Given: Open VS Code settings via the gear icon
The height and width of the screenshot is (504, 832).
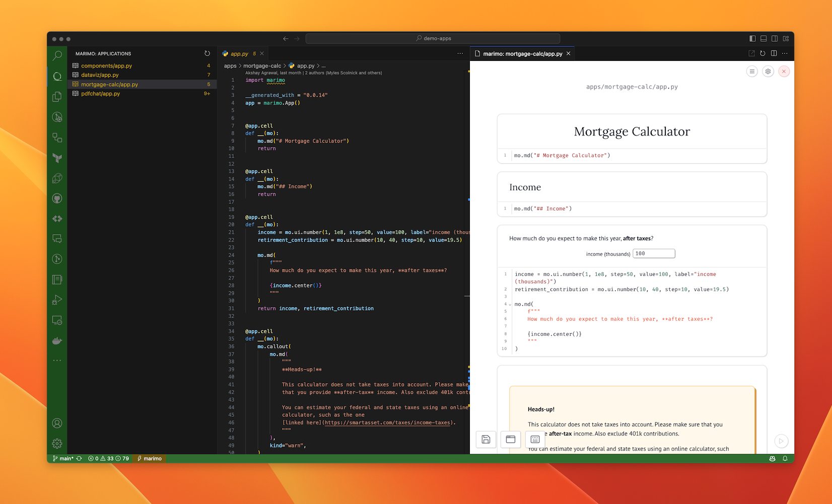Looking at the screenshot, I should coord(57,444).
